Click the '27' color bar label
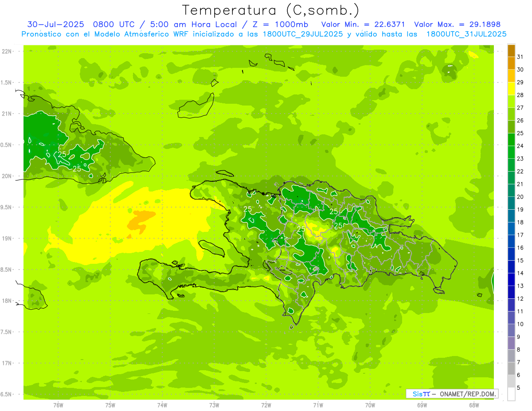The image size is (532, 411). pyautogui.click(x=520, y=108)
